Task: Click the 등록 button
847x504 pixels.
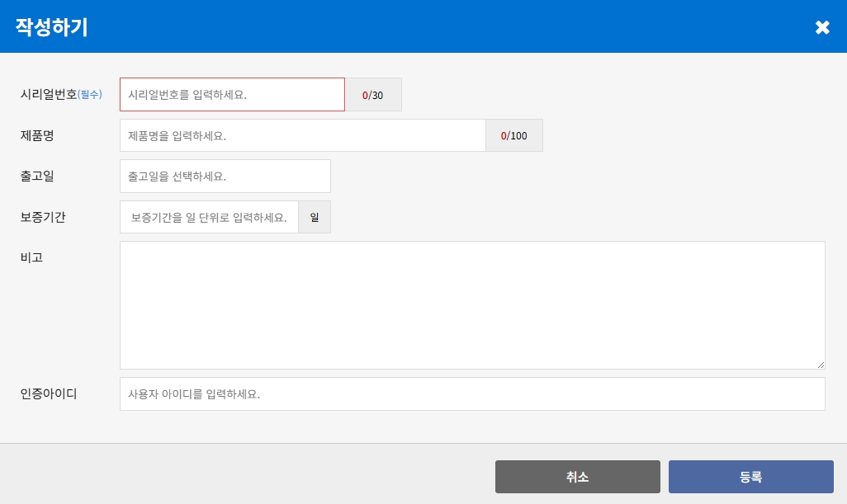Action: tap(751, 477)
